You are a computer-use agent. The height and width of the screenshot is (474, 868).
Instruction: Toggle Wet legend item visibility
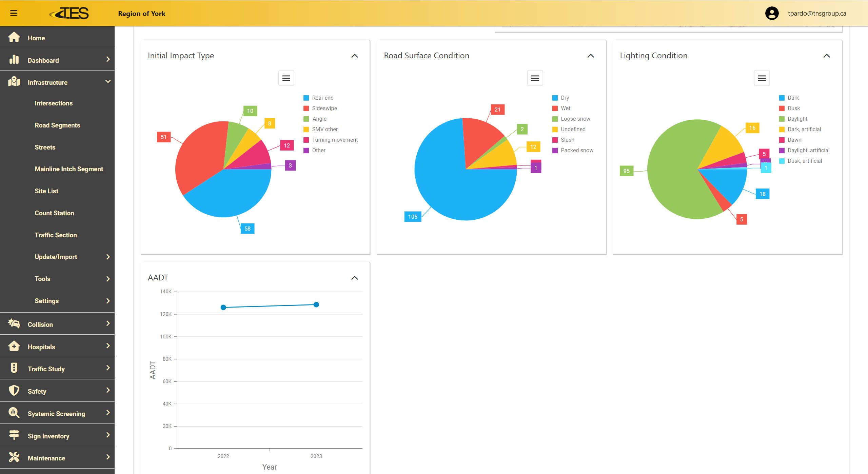click(565, 108)
